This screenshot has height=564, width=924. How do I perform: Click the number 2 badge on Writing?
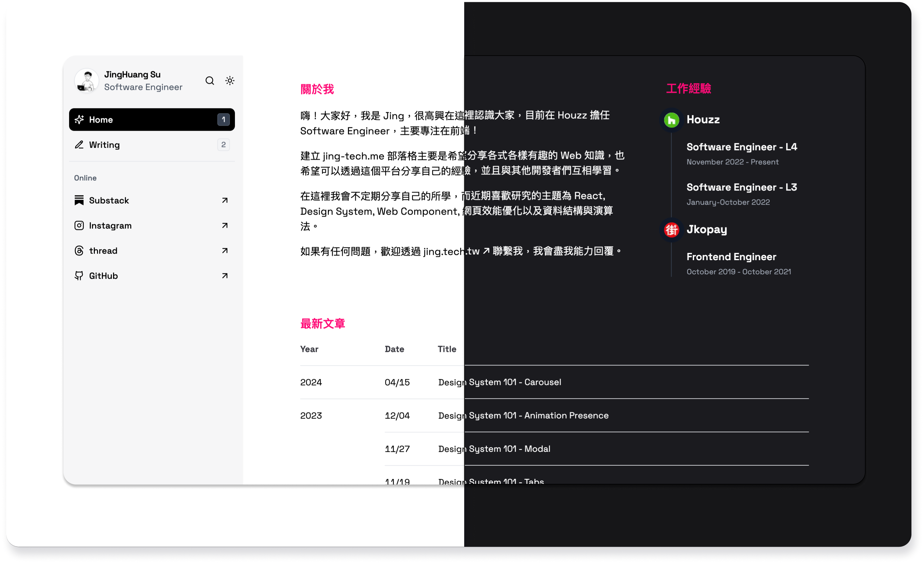(224, 145)
